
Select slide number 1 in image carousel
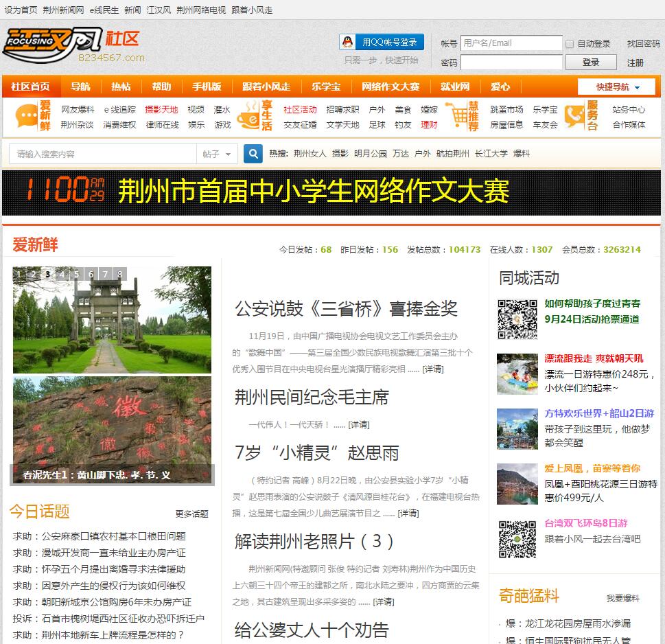pyautogui.click(x=19, y=274)
